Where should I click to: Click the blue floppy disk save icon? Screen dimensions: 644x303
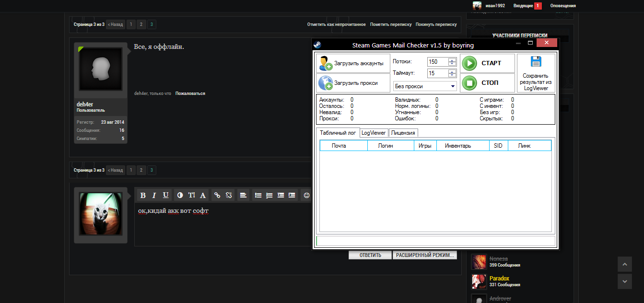click(x=536, y=62)
